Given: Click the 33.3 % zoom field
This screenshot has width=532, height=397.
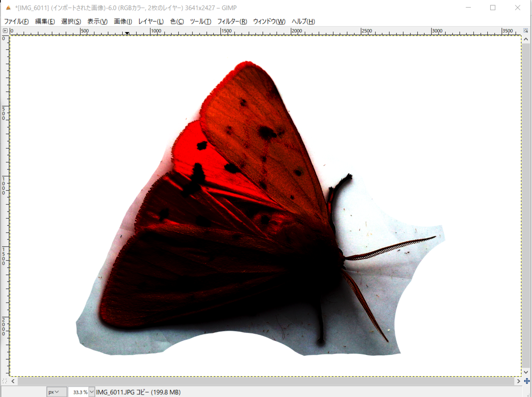Looking at the screenshot, I should click(x=78, y=392).
